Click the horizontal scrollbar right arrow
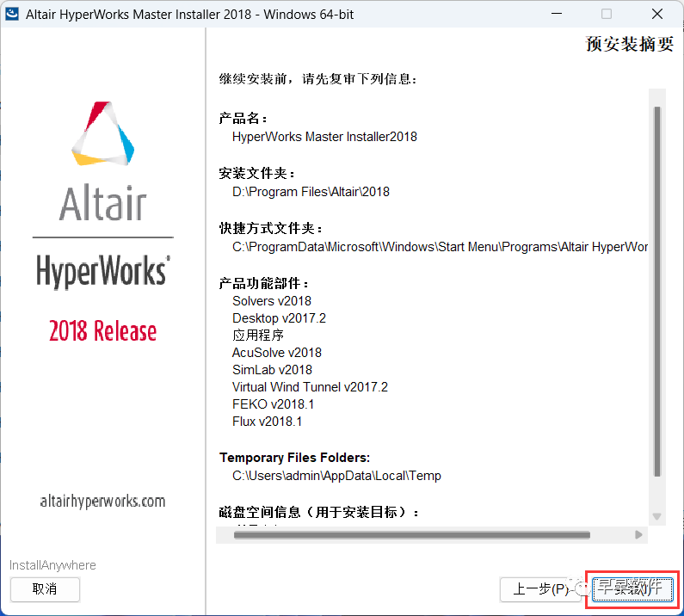Screen dimensions: 684x616 [638, 535]
